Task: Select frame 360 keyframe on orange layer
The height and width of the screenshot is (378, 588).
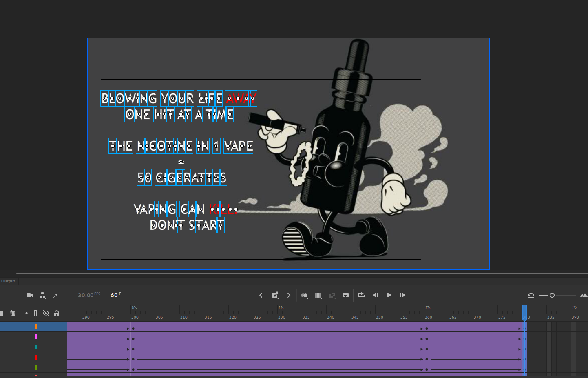Action: [427, 329]
